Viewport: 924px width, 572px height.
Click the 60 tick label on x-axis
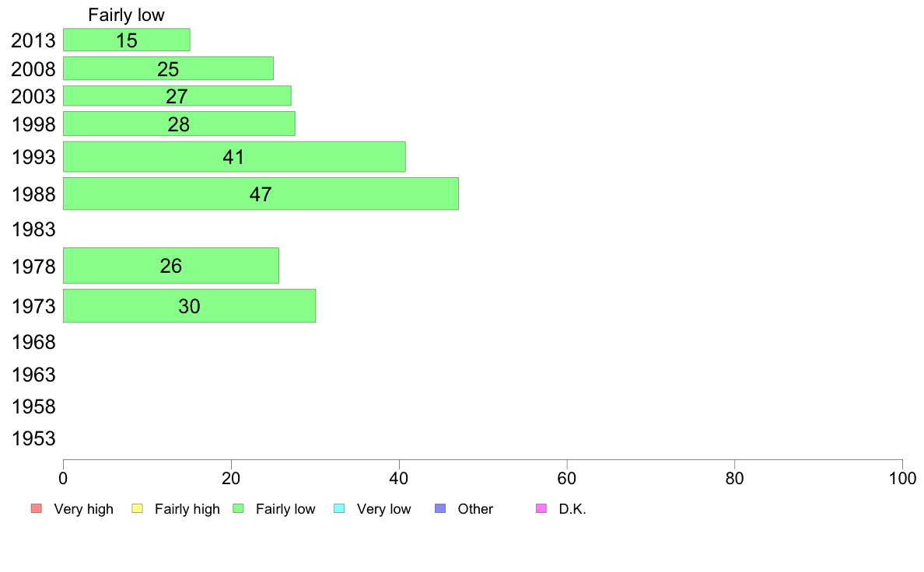pos(567,478)
